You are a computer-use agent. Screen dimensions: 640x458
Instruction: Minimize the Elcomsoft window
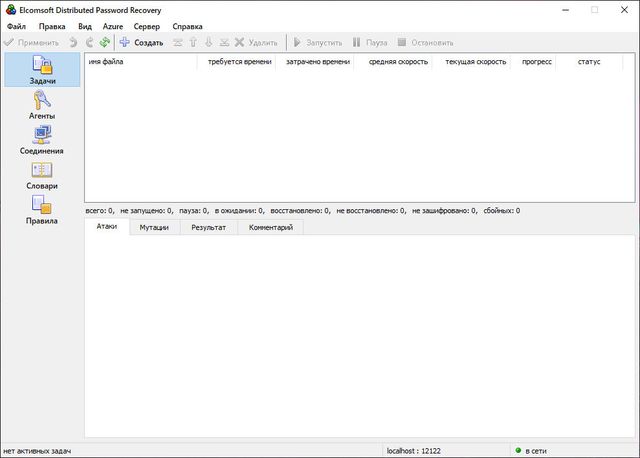click(565, 10)
